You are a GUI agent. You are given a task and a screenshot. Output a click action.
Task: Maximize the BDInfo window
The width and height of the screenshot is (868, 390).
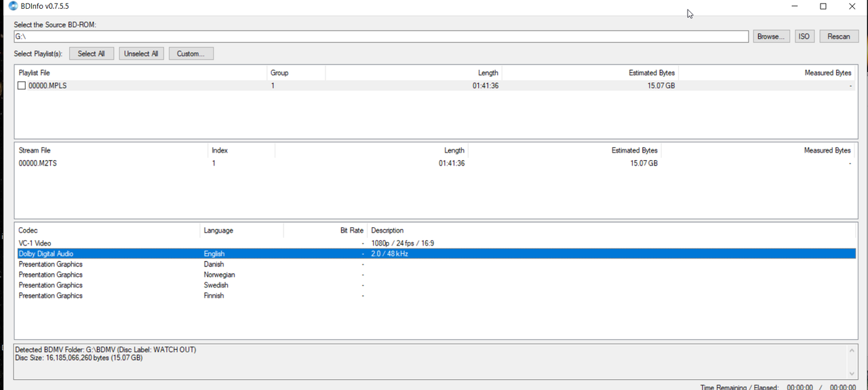pyautogui.click(x=823, y=6)
